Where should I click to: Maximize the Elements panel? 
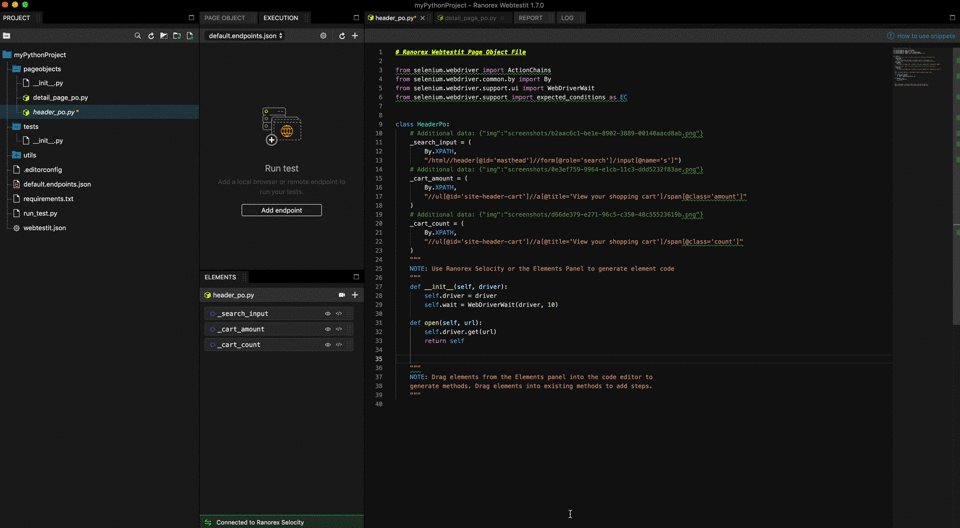356,277
